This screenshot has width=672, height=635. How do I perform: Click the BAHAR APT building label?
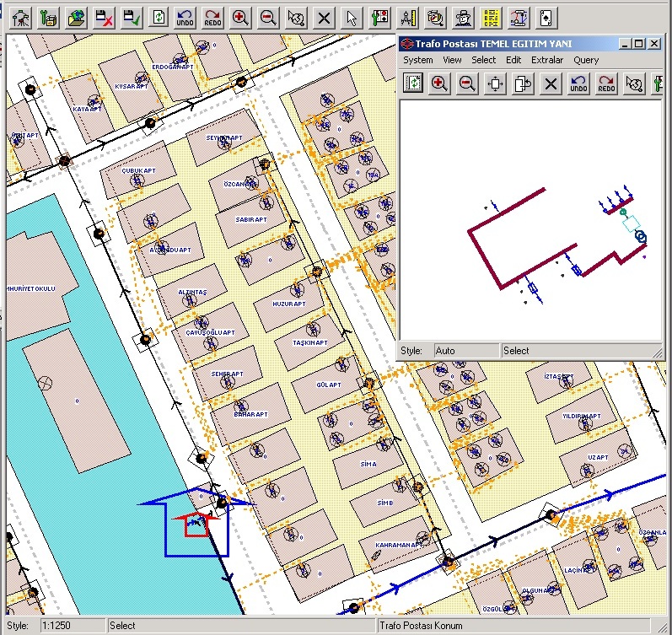click(x=250, y=414)
